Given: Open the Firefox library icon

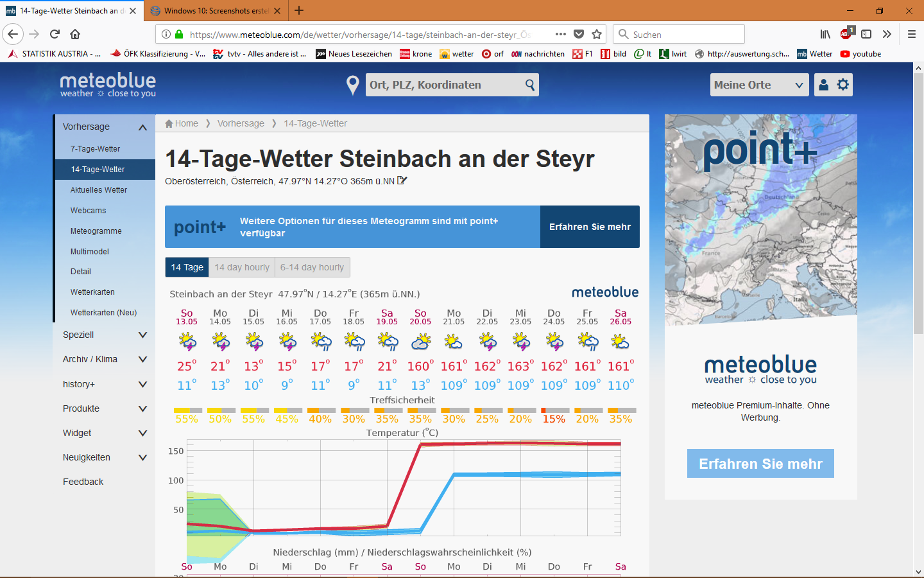Looking at the screenshot, I should (x=825, y=34).
